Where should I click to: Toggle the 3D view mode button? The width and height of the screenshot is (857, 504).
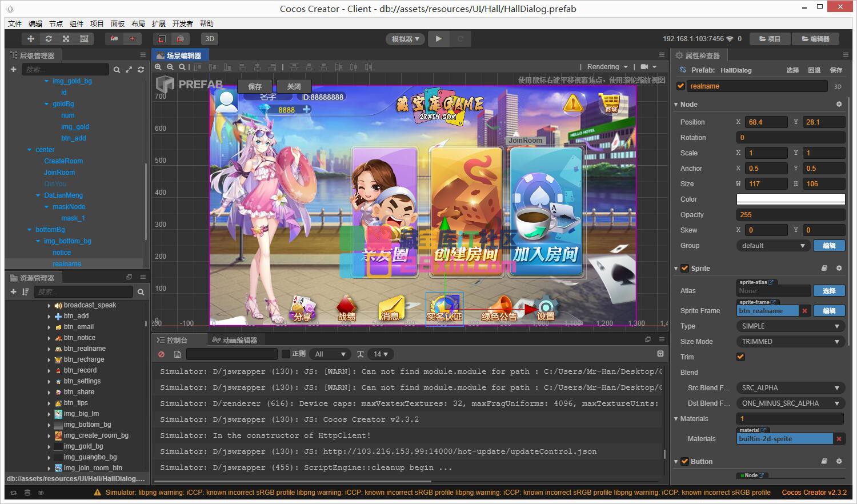(210, 39)
